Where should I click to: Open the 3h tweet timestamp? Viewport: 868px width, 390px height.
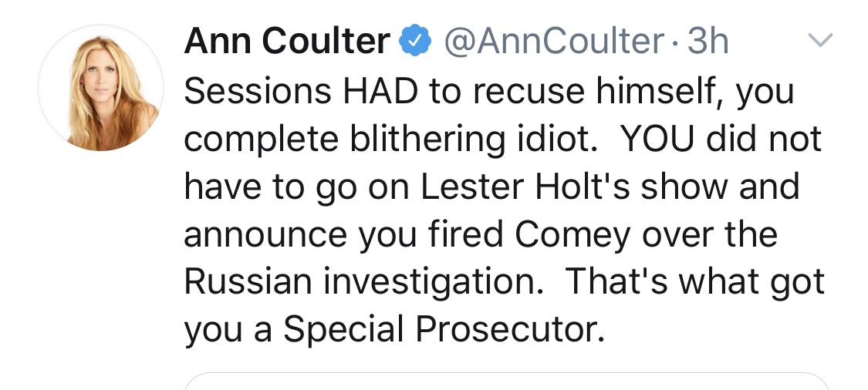click(x=708, y=43)
